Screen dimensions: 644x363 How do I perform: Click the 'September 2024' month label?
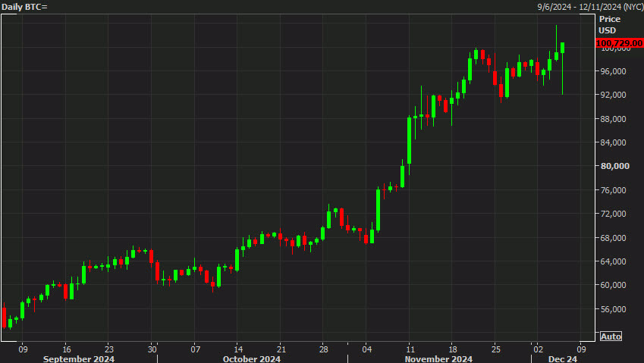click(79, 359)
